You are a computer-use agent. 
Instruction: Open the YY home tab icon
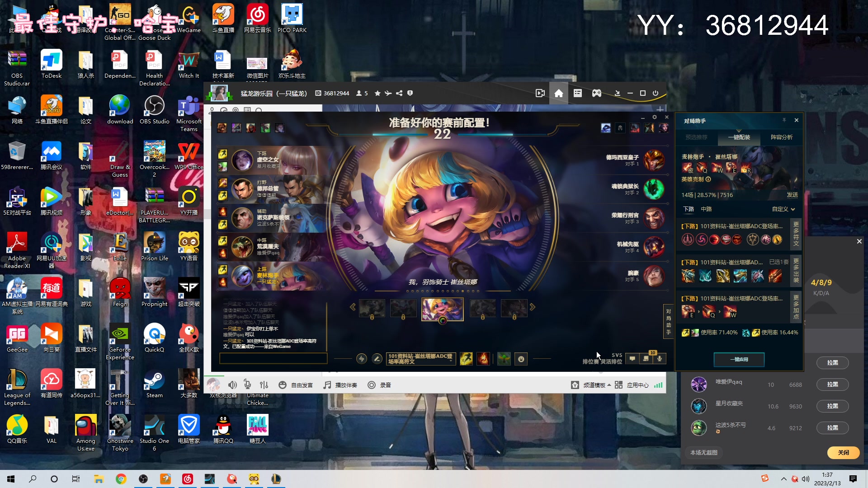pos(559,93)
